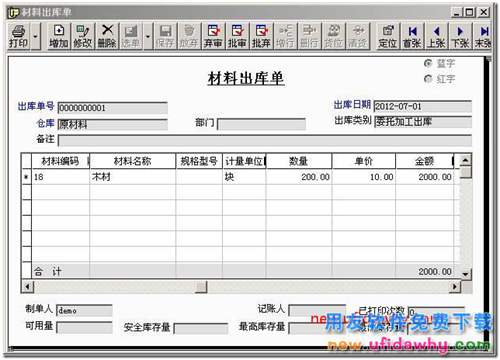Select the row marker of the 木材 row
The image size is (500, 360).
tap(26, 177)
